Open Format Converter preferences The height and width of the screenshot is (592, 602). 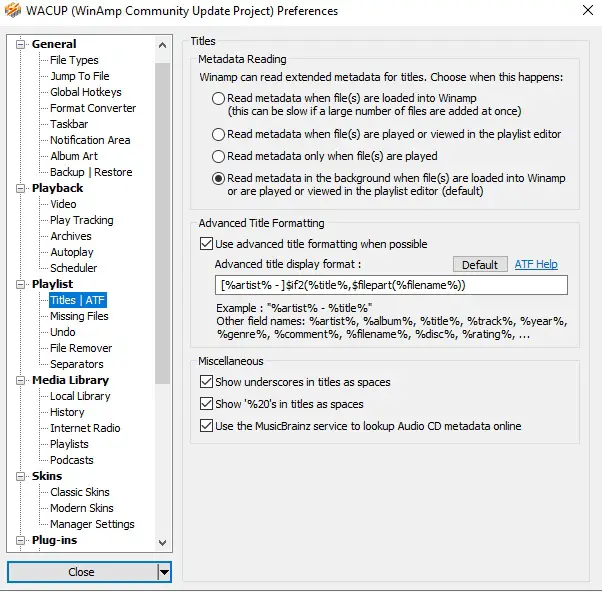click(93, 108)
